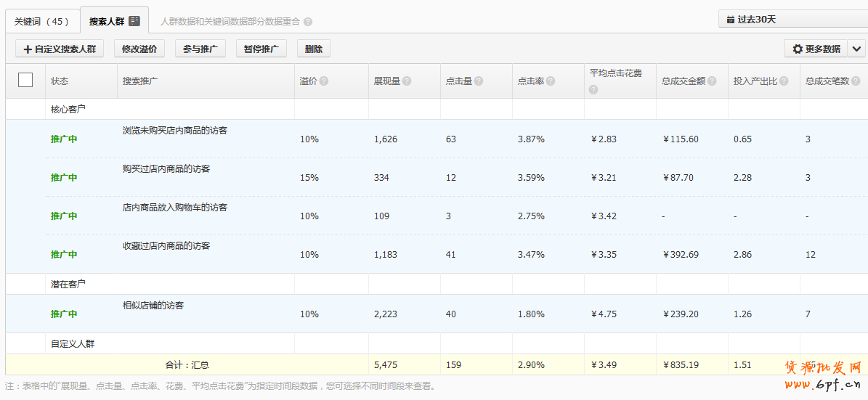Open 更多数据 settings gear button
This screenshot has width=868, height=400.
click(816, 49)
